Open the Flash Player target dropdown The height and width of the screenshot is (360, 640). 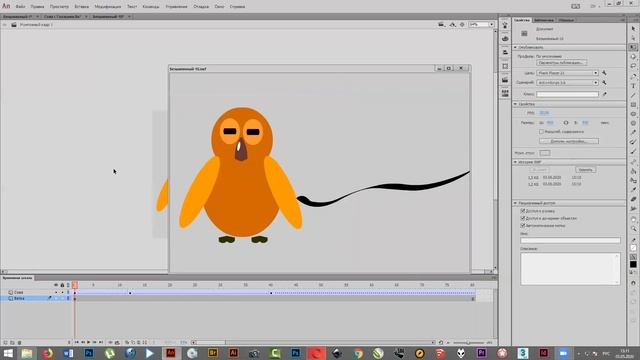tap(567, 73)
